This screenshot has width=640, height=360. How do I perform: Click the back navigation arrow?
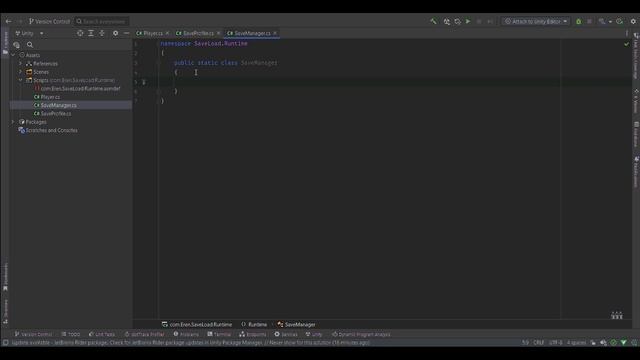pos(9,21)
